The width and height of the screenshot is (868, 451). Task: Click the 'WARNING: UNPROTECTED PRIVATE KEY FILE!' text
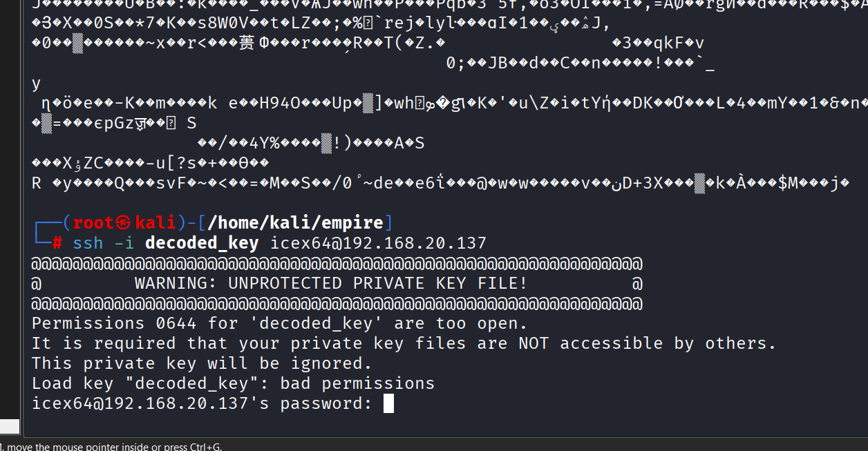[331, 283]
